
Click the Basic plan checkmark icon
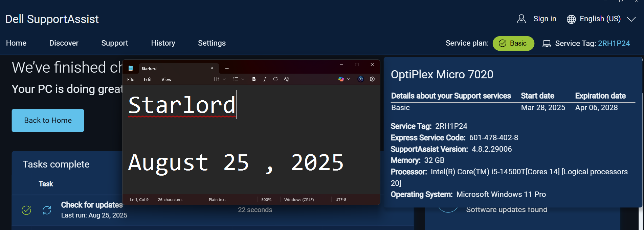click(503, 43)
